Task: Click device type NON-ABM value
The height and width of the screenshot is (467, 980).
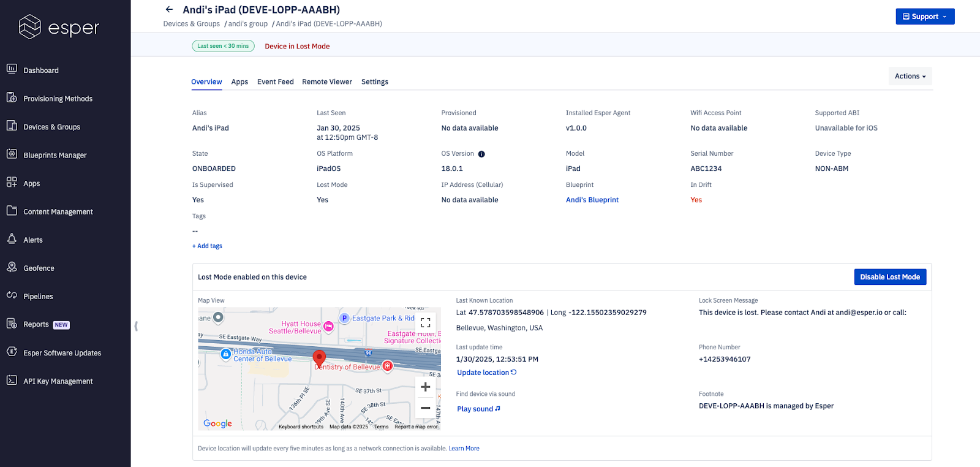Action: click(831, 169)
